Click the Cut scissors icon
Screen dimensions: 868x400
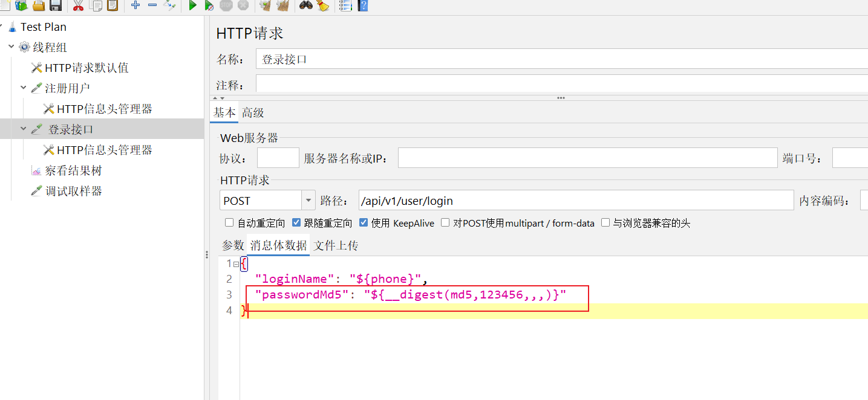pyautogui.click(x=78, y=5)
